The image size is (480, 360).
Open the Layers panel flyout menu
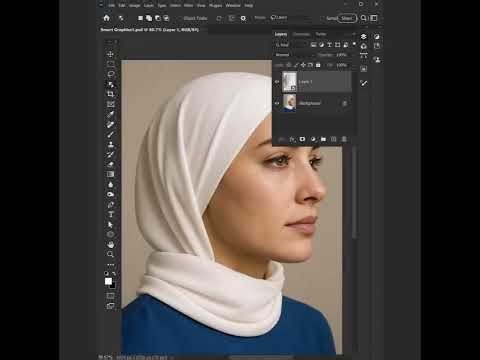tap(354, 34)
